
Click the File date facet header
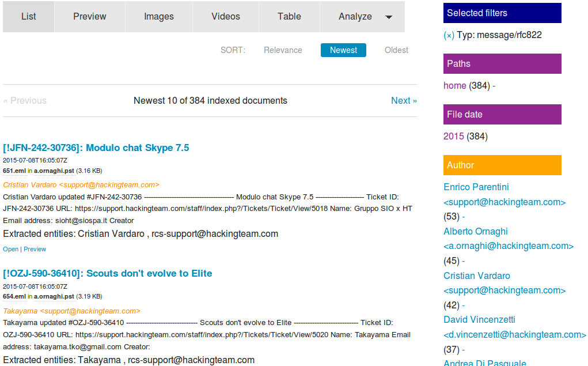[x=502, y=115]
